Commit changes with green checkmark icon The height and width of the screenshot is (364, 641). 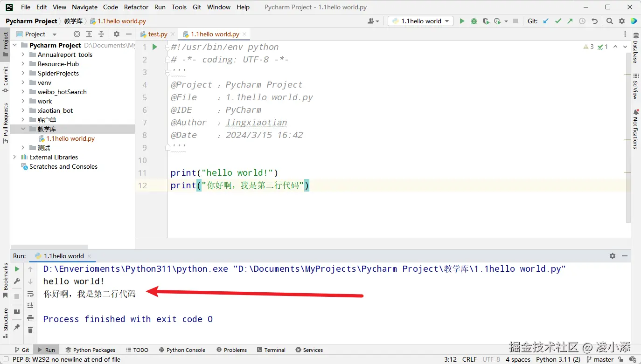tap(558, 21)
